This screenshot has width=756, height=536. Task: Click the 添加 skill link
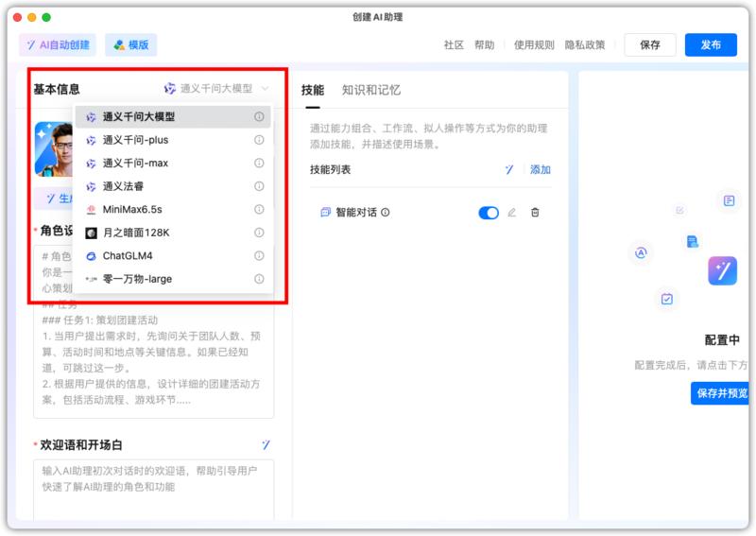[540, 169]
